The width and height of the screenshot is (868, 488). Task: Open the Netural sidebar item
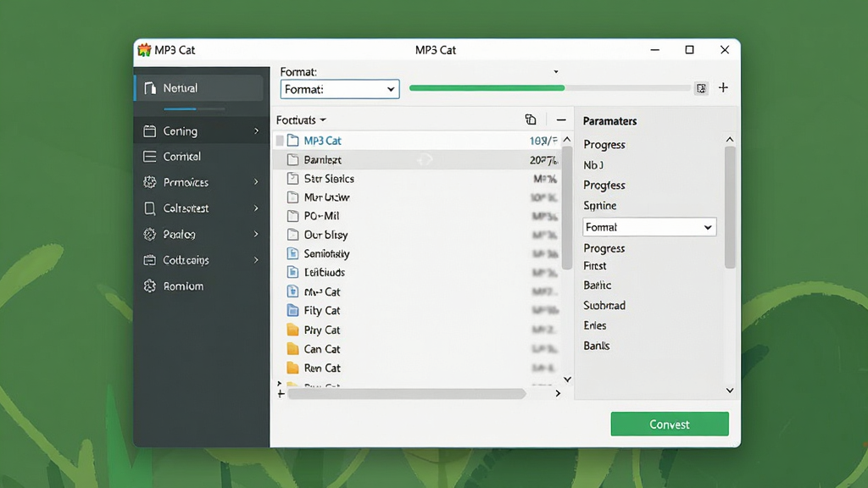click(x=199, y=88)
